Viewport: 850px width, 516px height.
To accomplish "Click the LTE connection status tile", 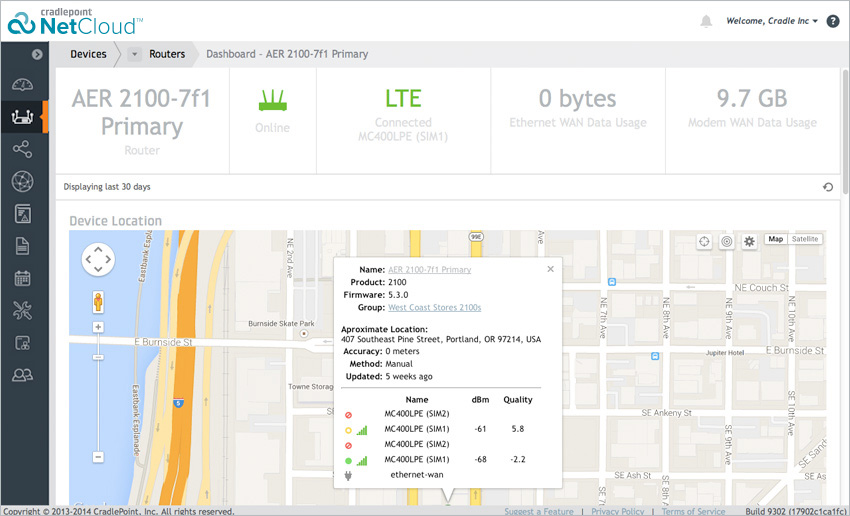I will tap(403, 120).
